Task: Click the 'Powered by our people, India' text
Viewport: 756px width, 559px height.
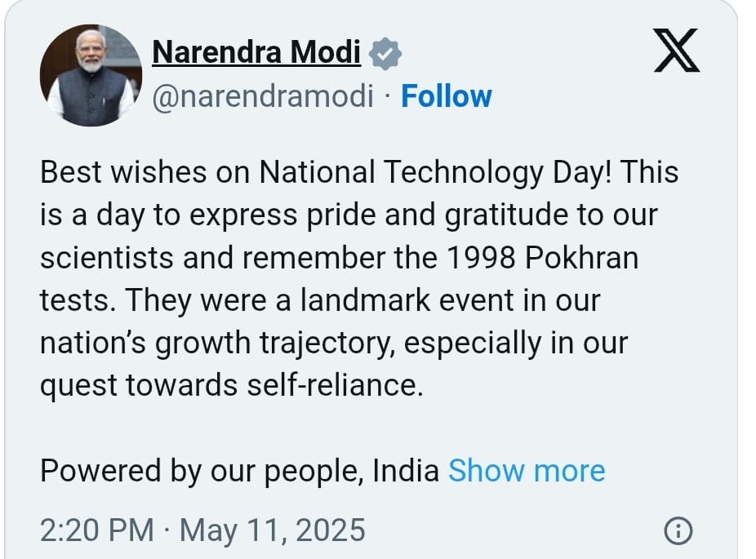Action: [240, 471]
